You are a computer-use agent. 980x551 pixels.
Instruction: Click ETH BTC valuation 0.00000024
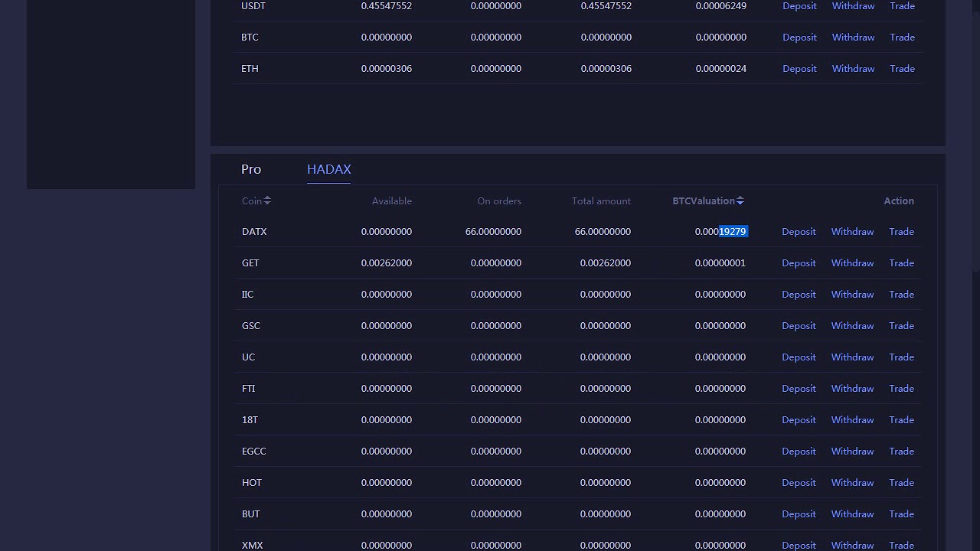[x=721, y=68]
